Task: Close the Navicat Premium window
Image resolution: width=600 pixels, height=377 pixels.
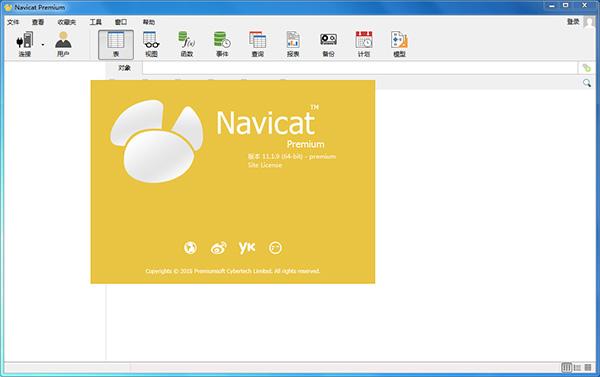Action: [584, 5]
